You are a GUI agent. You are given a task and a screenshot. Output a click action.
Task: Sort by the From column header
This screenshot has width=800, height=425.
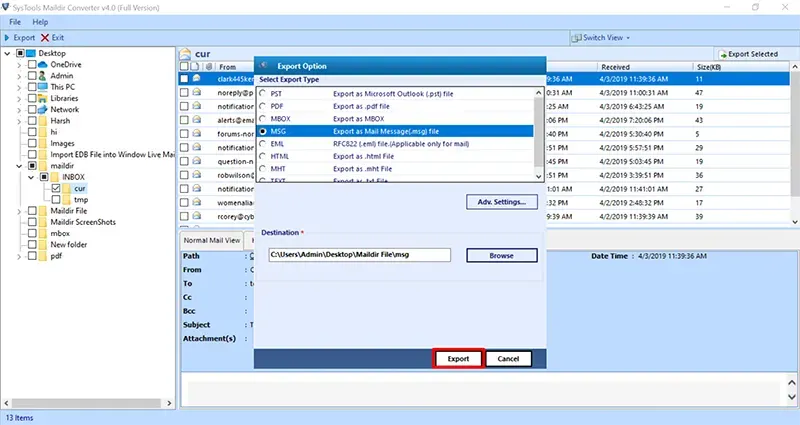(228, 67)
